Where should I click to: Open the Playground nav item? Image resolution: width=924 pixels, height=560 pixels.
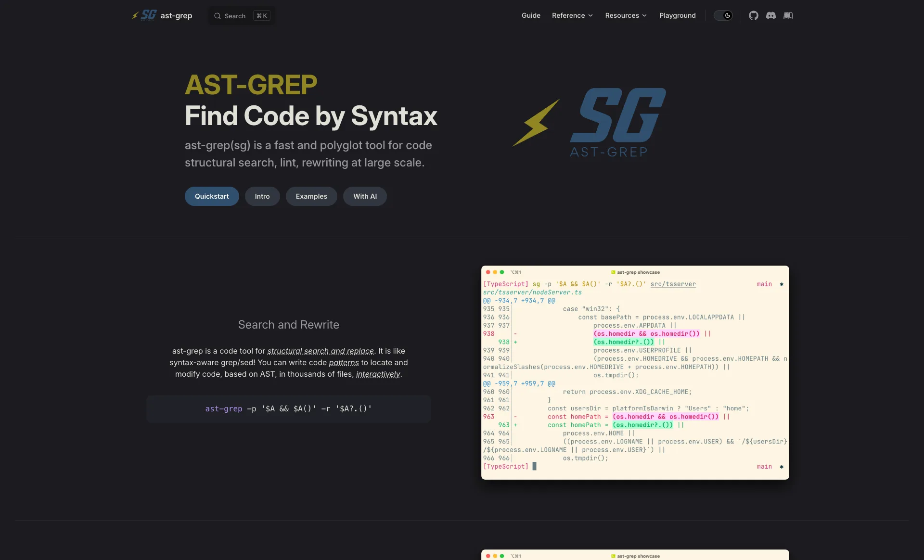pos(677,15)
